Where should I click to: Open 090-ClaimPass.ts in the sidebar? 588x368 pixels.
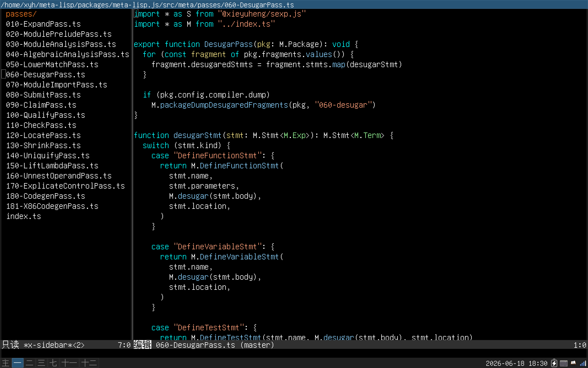click(41, 105)
